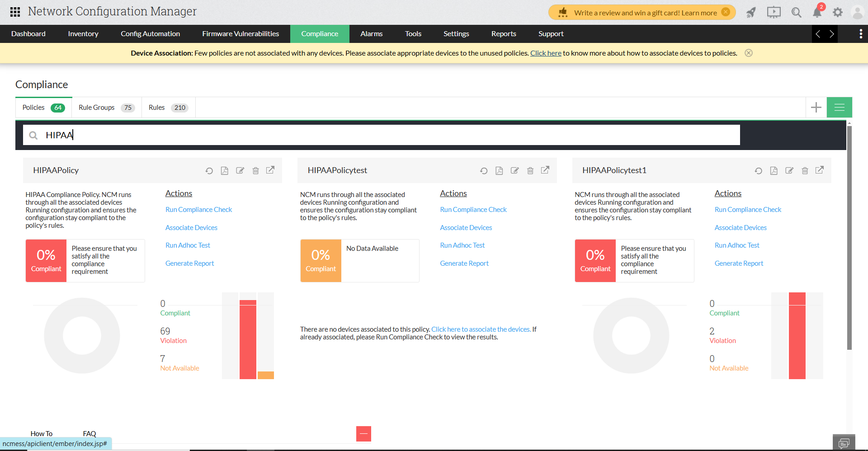Navigate forward using the right chevron

pyautogui.click(x=832, y=34)
